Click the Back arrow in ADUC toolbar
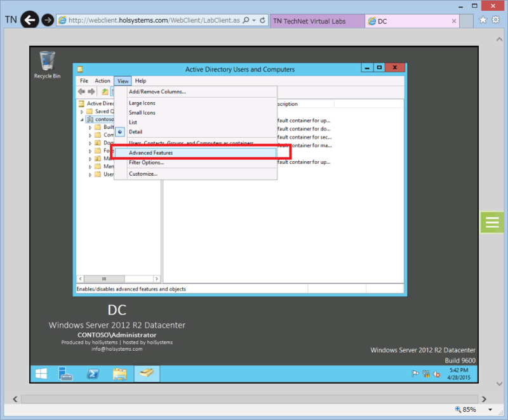 (81, 92)
